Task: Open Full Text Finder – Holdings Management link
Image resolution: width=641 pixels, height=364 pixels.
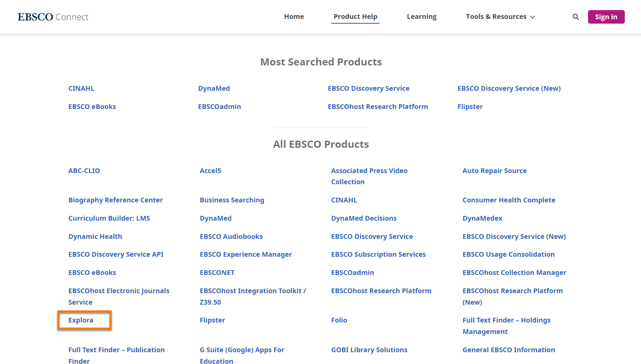Action: pyautogui.click(x=506, y=326)
